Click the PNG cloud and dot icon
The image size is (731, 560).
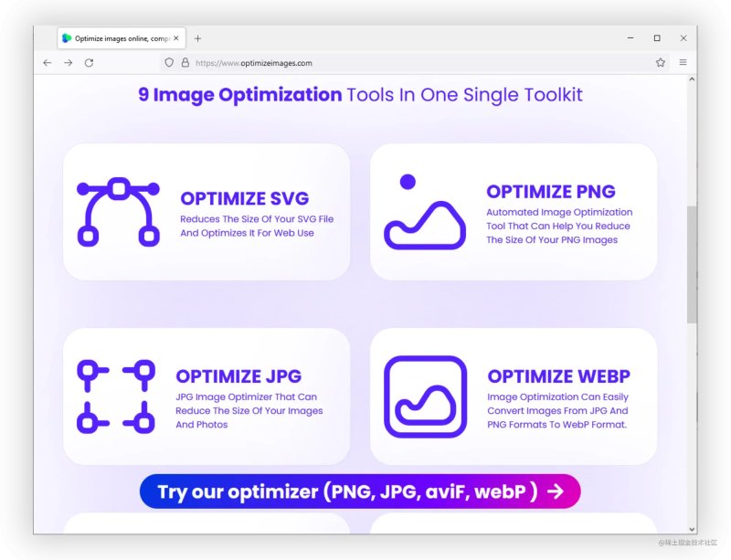click(425, 212)
